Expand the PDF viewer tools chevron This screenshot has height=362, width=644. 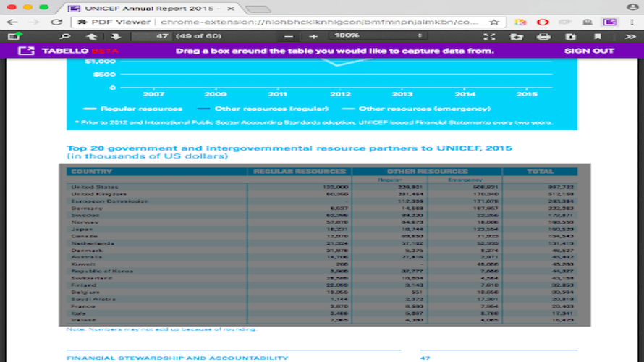[630, 37]
